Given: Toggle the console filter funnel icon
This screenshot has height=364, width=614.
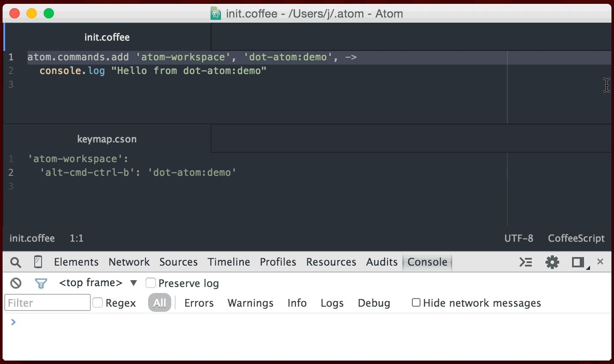Looking at the screenshot, I should [x=41, y=283].
